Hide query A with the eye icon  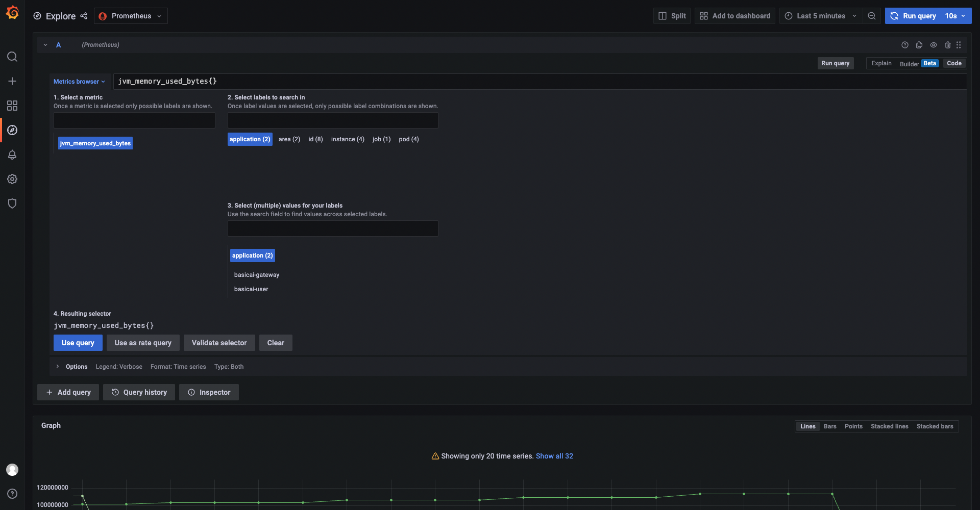click(934, 45)
